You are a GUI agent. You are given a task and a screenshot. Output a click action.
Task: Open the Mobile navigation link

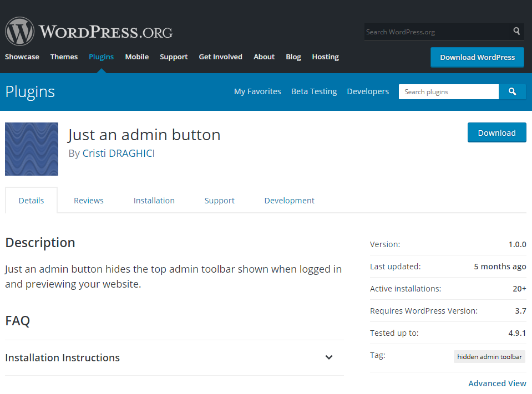[136, 57]
